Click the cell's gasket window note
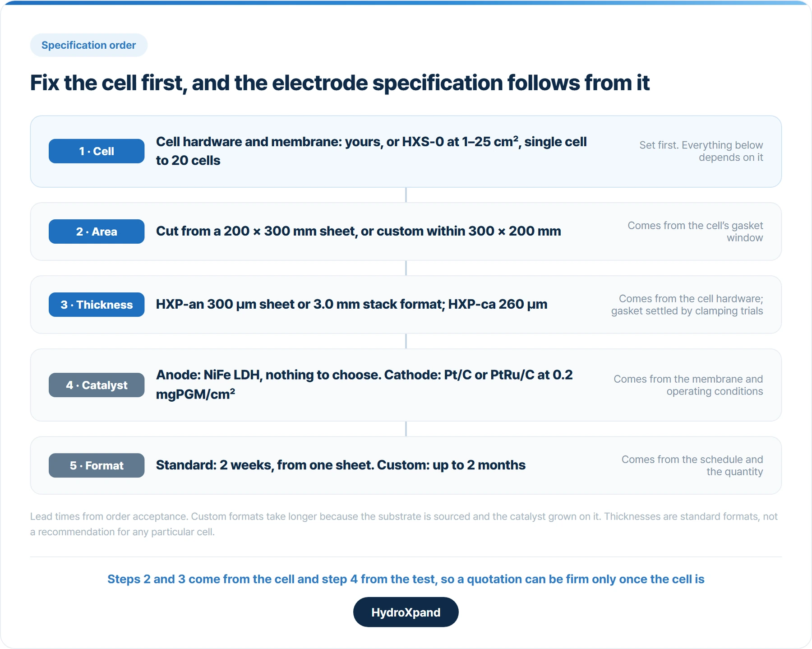 click(695, 232)
